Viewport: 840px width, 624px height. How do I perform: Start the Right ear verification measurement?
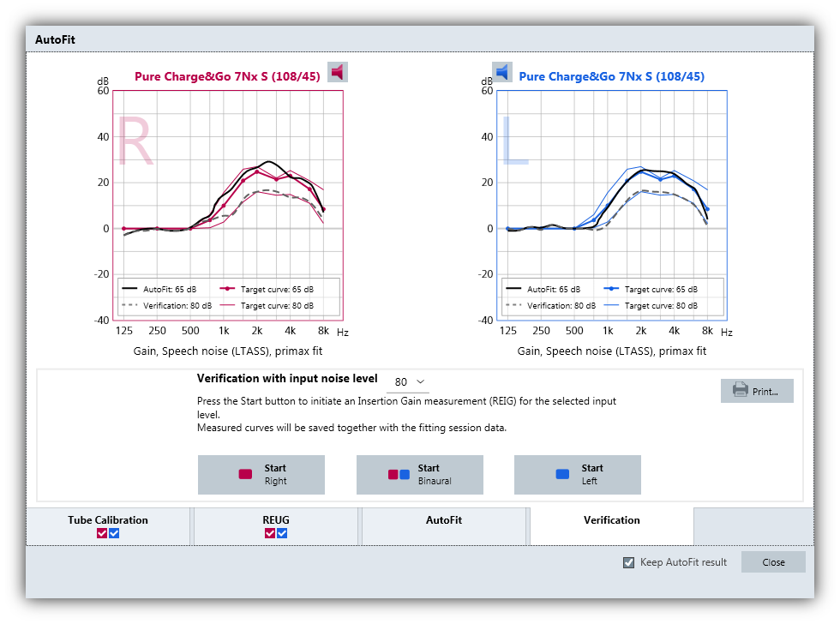(x=261, y=475)
